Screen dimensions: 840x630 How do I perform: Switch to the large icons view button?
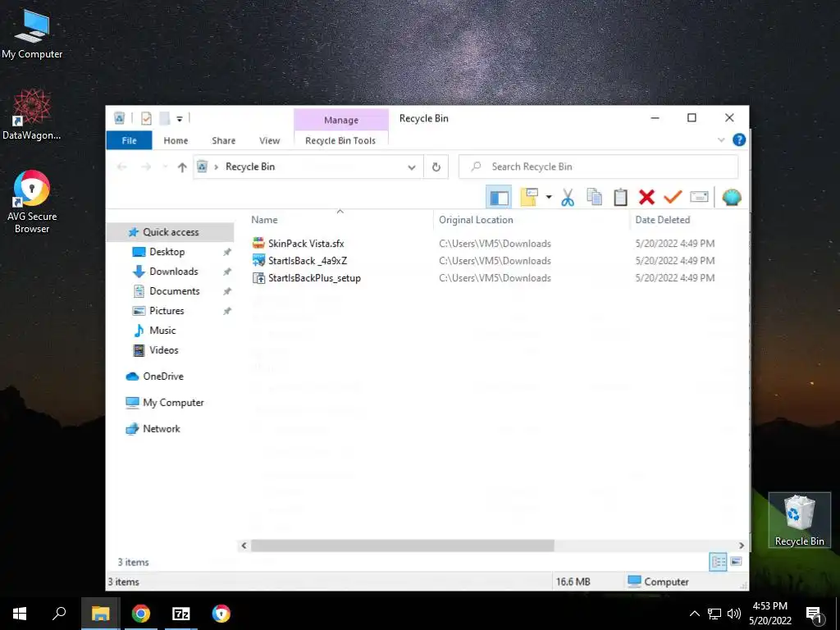736,561
